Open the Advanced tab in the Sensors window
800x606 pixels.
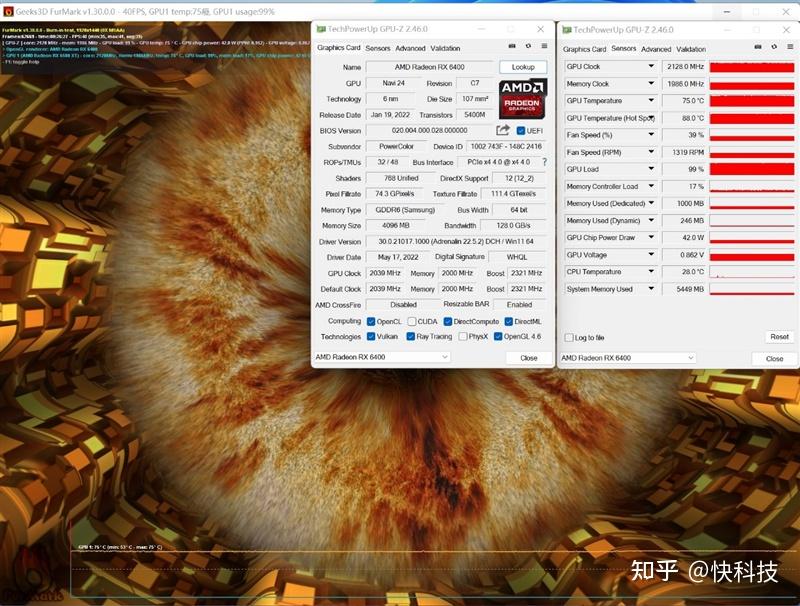coord(660,47)
